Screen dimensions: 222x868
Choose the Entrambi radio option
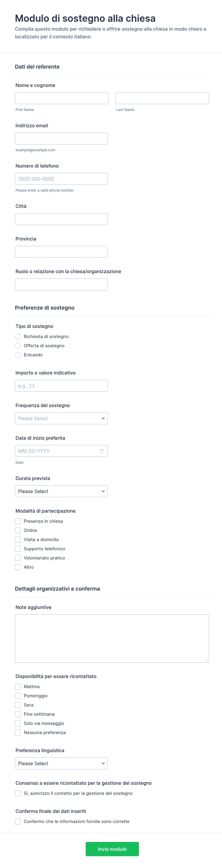[x=18, y=355]
